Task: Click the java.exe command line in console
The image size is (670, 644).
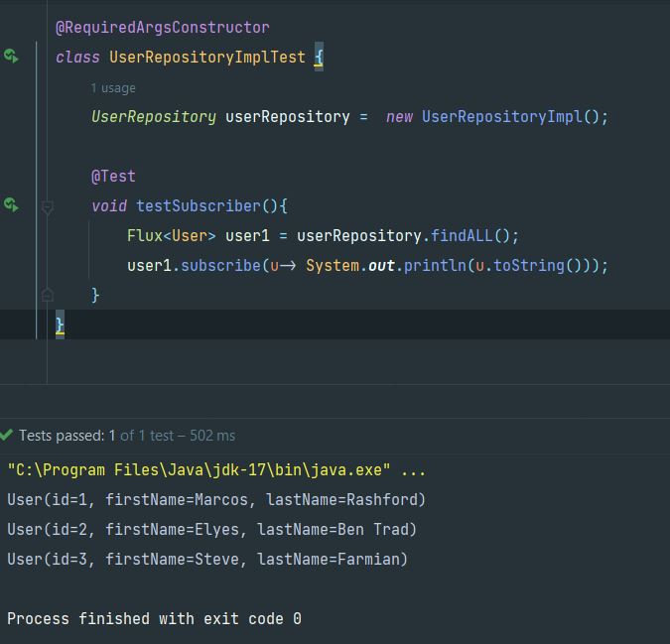Action: tap(216, 470)
